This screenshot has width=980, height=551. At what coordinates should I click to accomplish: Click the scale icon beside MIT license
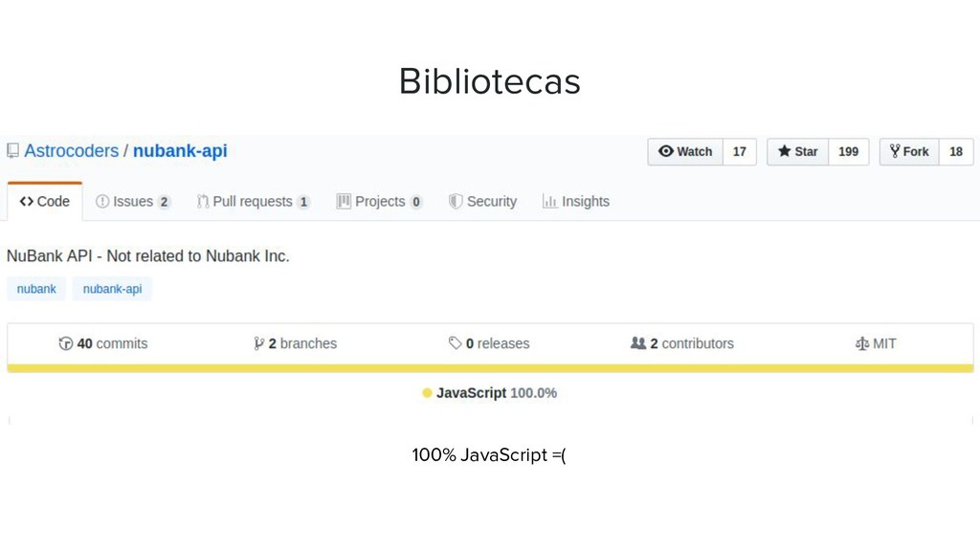coord(862,343)
